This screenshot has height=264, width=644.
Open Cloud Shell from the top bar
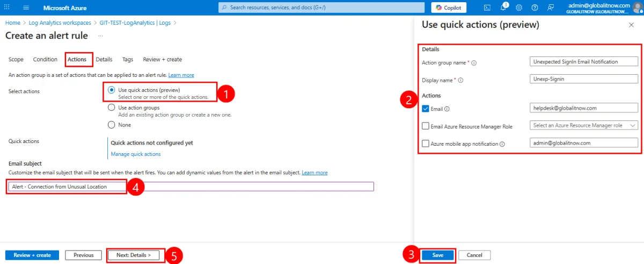[x=487, y=8]
